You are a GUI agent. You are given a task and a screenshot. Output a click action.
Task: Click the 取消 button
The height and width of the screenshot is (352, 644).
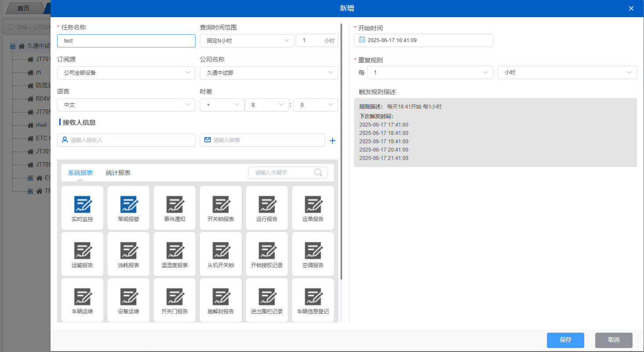point(614,340)
